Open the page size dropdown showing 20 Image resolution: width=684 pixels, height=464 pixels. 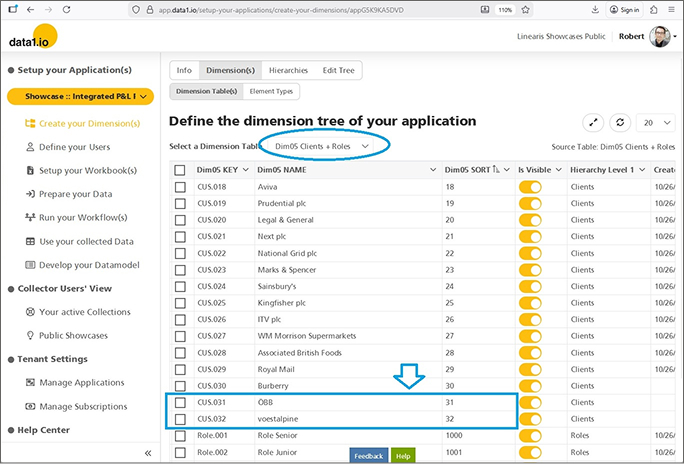pos(655,122)
